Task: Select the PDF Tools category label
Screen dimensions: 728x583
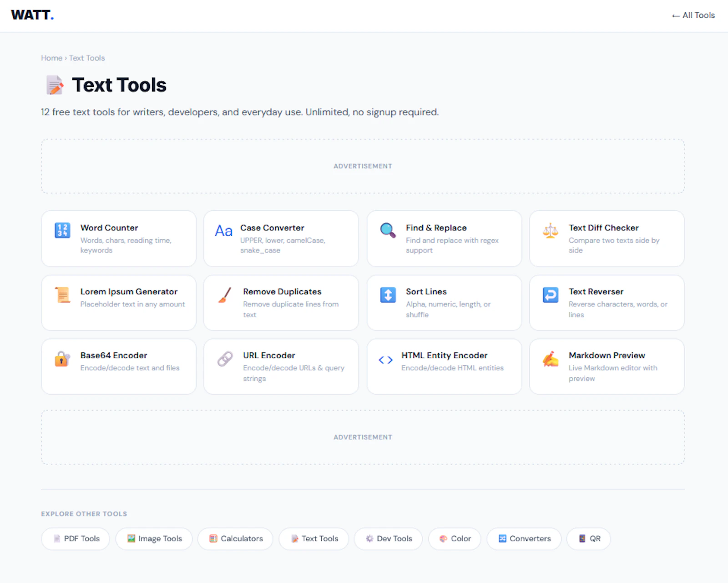Action: coord(82,539)
